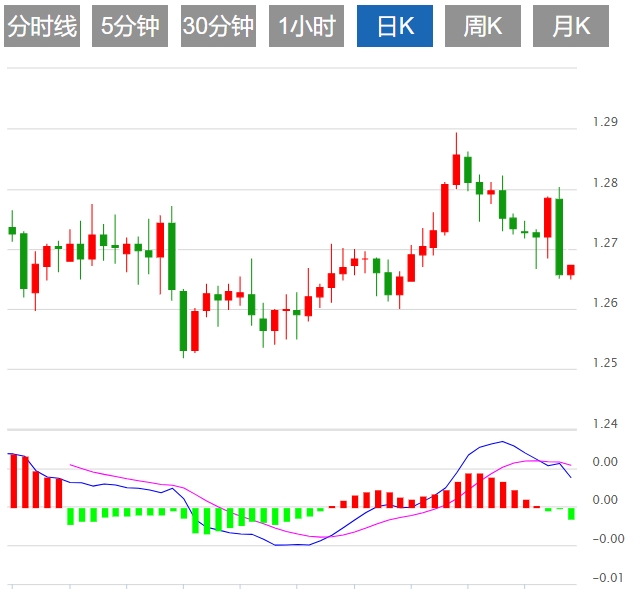Click the first green candlestick at far left

tap(12, 231)
